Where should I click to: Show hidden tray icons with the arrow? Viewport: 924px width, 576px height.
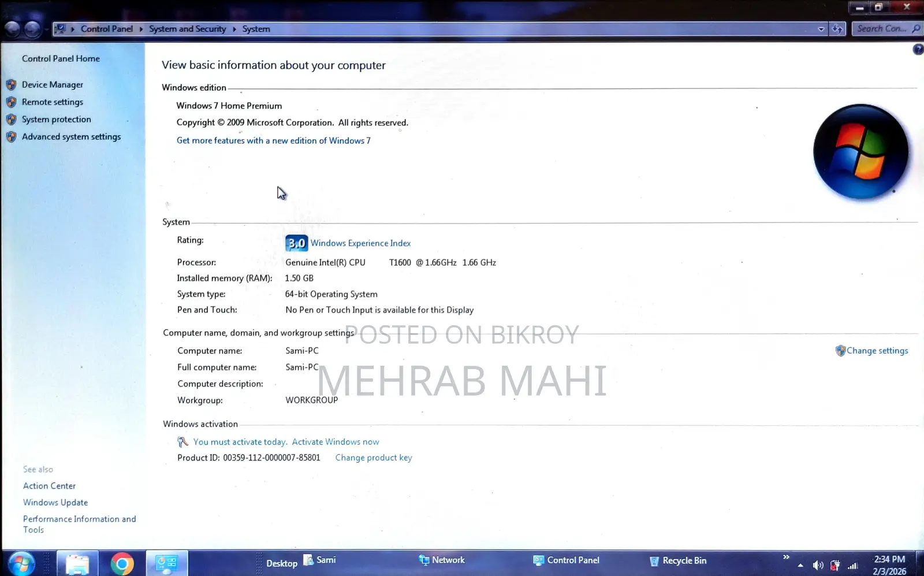click(800, 566)
